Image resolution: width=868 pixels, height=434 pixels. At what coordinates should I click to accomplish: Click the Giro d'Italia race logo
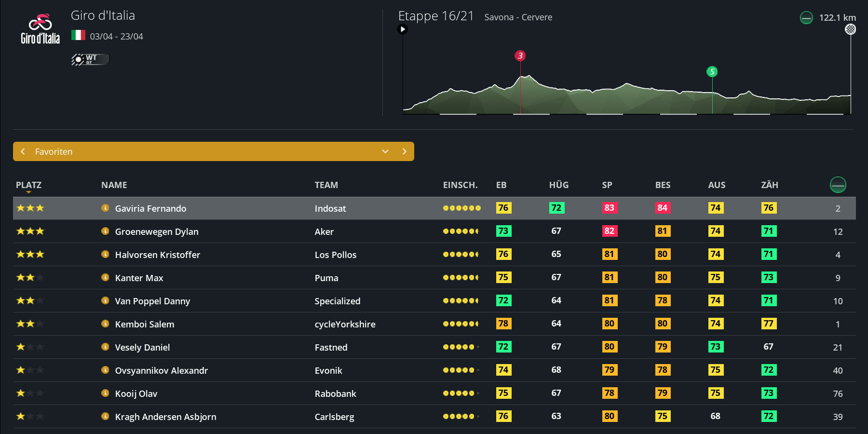(40, 29)
